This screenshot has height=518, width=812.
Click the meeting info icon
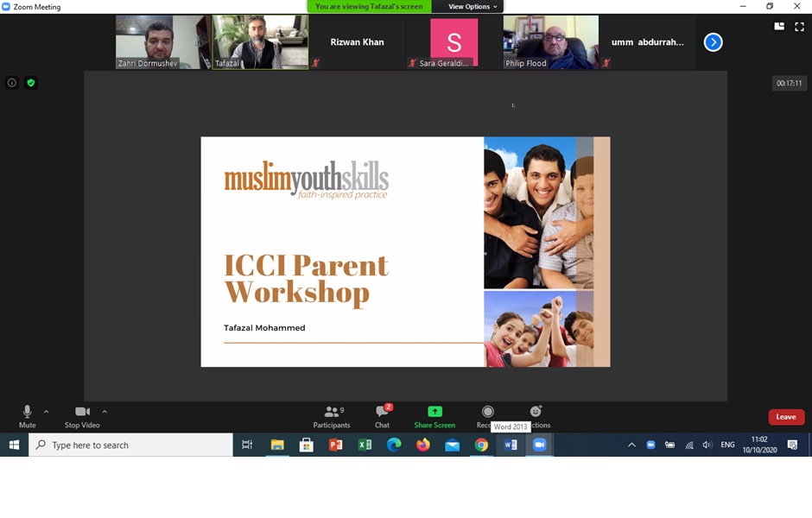(x=12, y=83)
